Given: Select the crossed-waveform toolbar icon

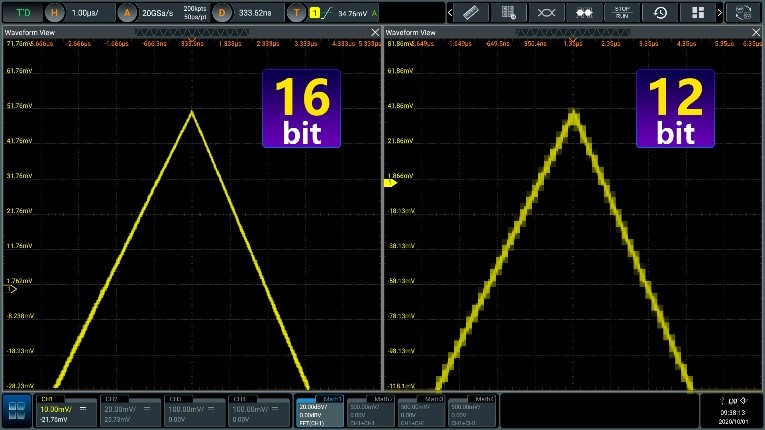Looking at the screenshot, I should [x=546, y=13].
